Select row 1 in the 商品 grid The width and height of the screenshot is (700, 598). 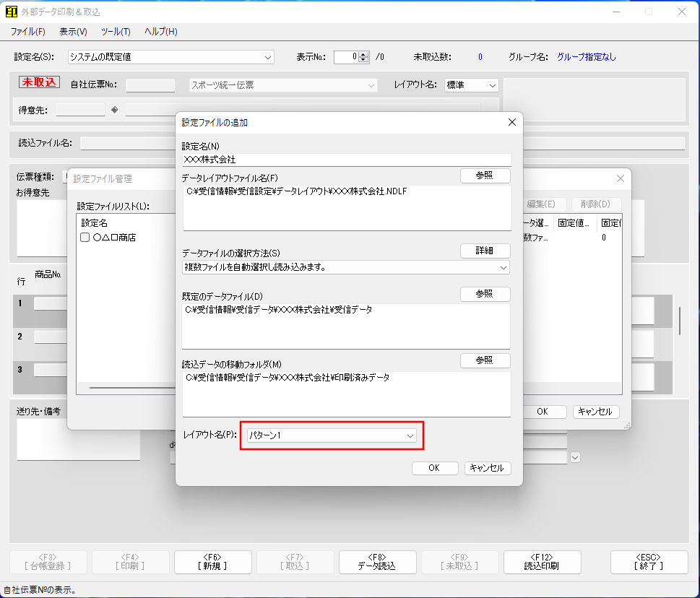(x=20, y=303)
